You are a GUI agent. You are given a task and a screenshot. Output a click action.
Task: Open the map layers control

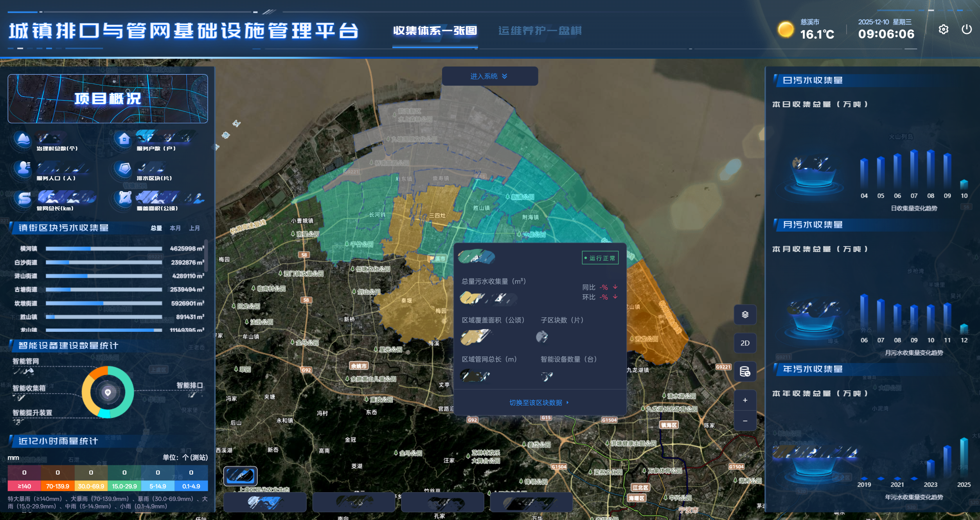(x=745, y=315)
